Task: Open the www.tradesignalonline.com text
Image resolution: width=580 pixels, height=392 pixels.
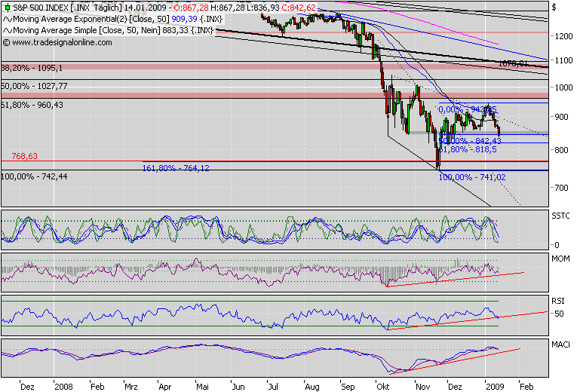Action: click(62, 42)
